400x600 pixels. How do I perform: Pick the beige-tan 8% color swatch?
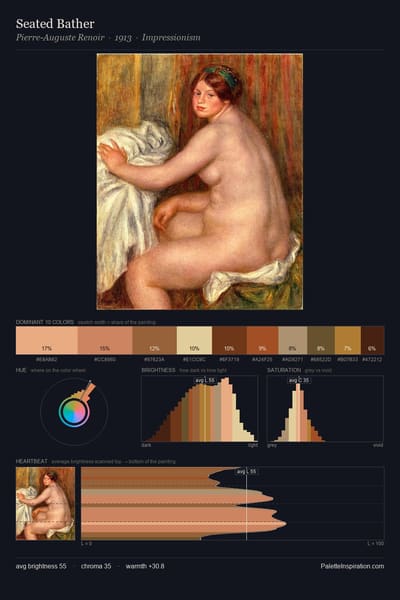[293, 340]
